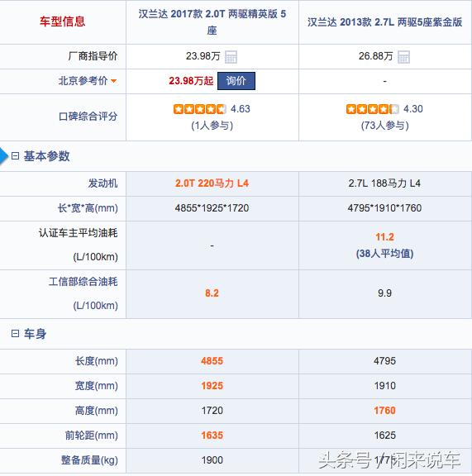Click the 1910 width value
472x476 pixels.
[384, 386]
